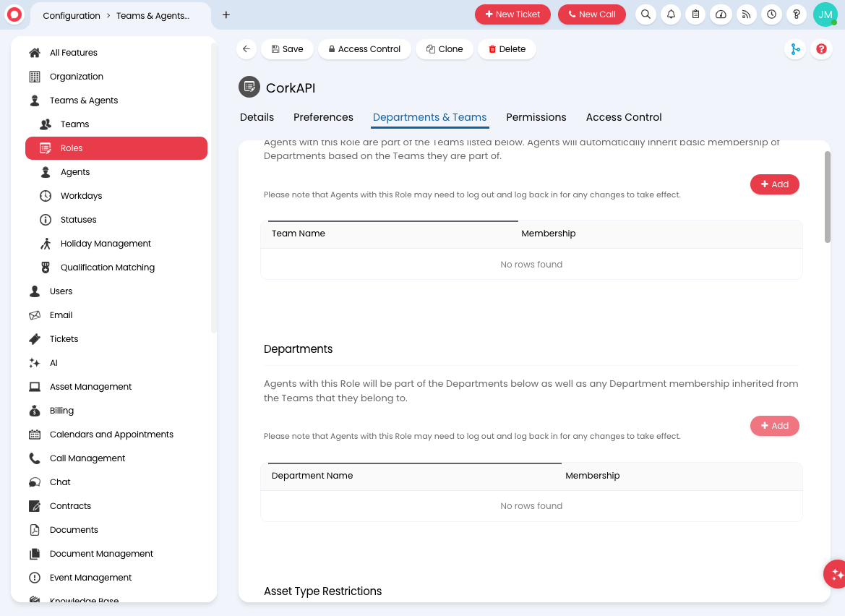Create a New Ticket

(x=512, y=14)
